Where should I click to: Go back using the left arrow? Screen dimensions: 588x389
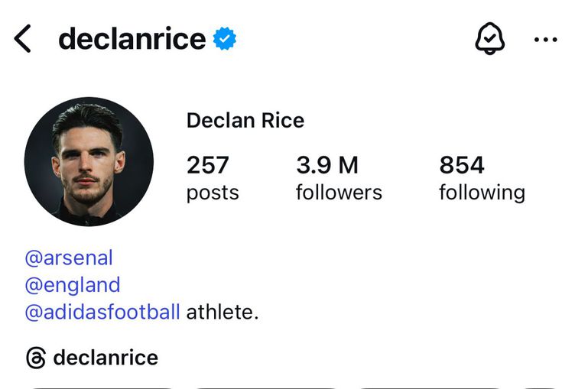click(23, 38)
